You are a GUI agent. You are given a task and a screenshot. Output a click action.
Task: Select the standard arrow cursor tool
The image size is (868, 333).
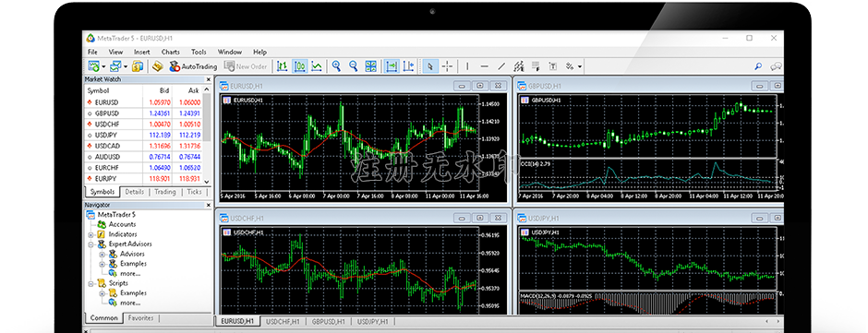coord(430,66)
